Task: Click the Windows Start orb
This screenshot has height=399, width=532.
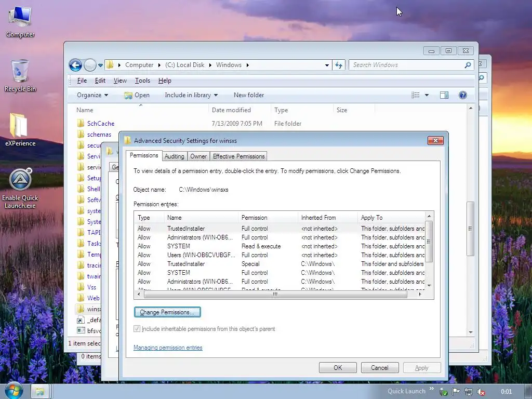Action: pos(13,391)
